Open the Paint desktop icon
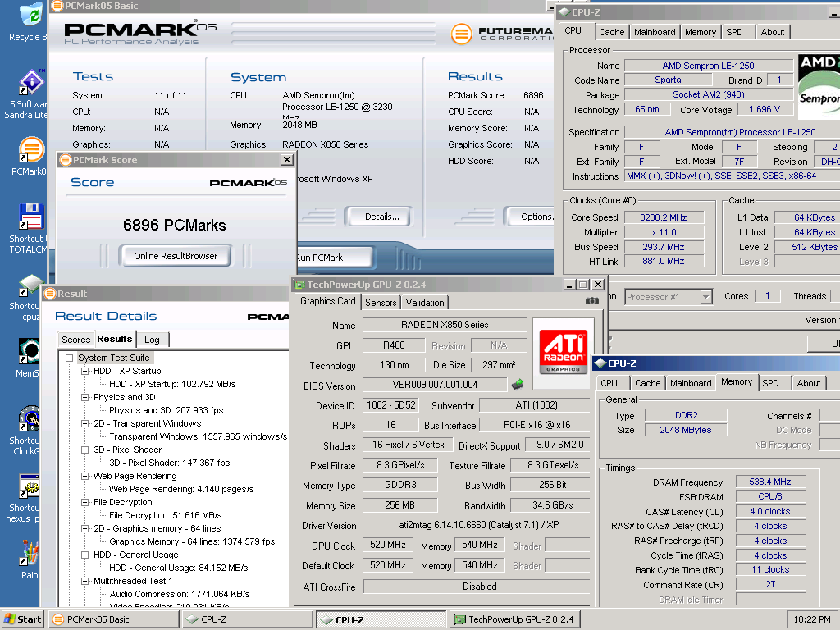 coord(30,553)
